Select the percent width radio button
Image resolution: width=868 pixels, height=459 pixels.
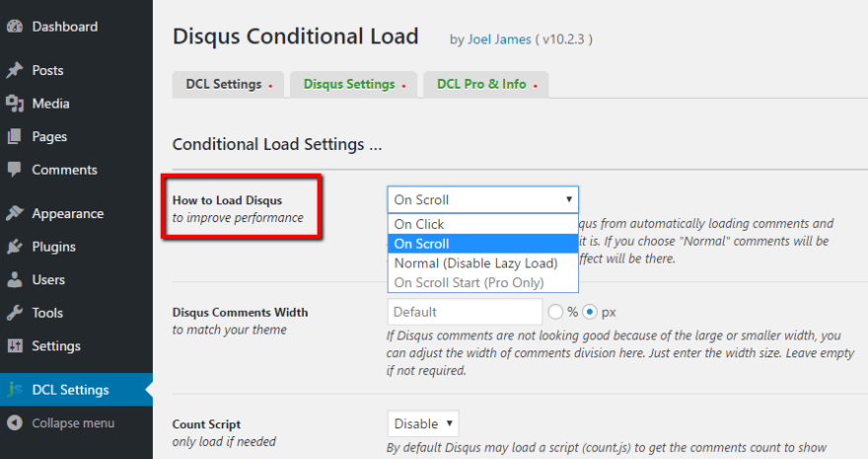555,312
